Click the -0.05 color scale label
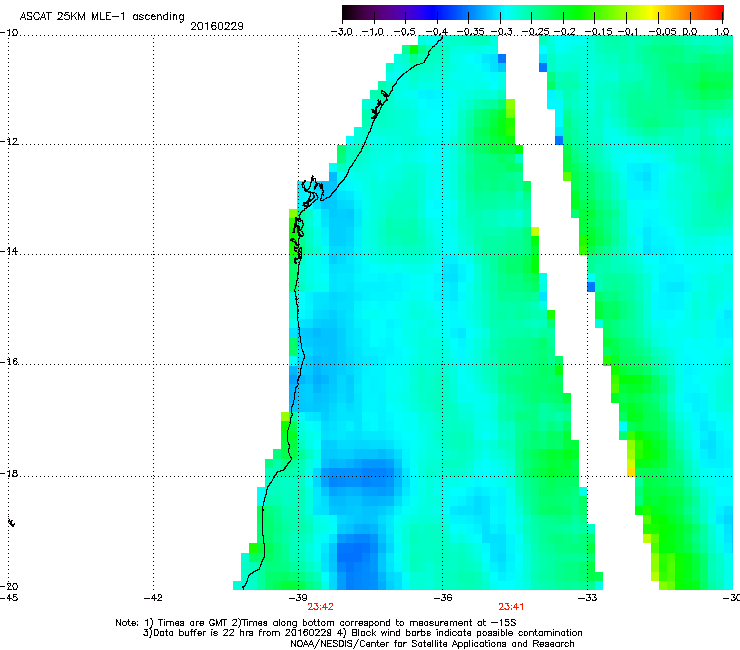Screen dimensions: 740x650 pyautogui.click(x=664, y=32)
